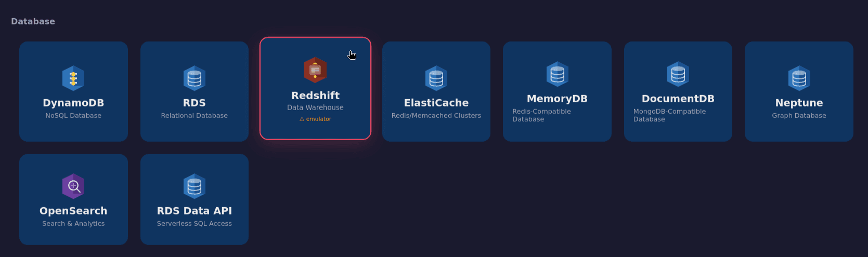Click the MemoryDB database icon

[557, 74]
